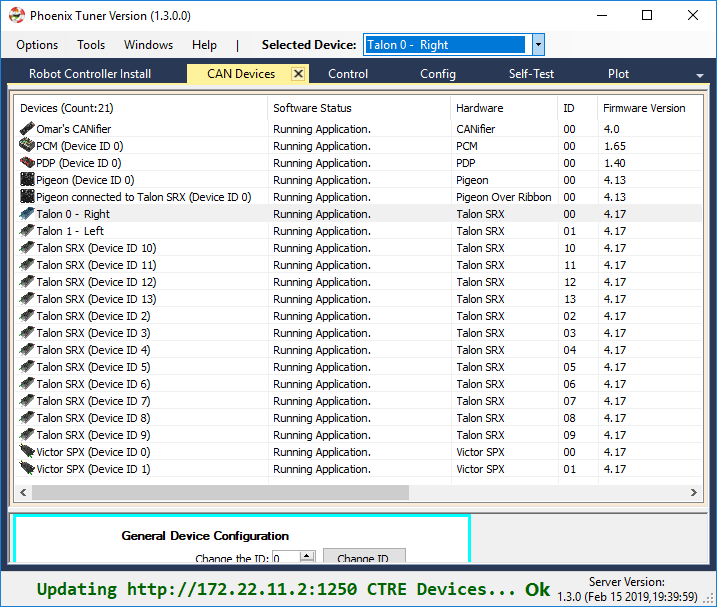Viewport: 717px width, 607px height.
Task: Click the Talon SRX Device ID 11 icon
Action: [27, 264]
